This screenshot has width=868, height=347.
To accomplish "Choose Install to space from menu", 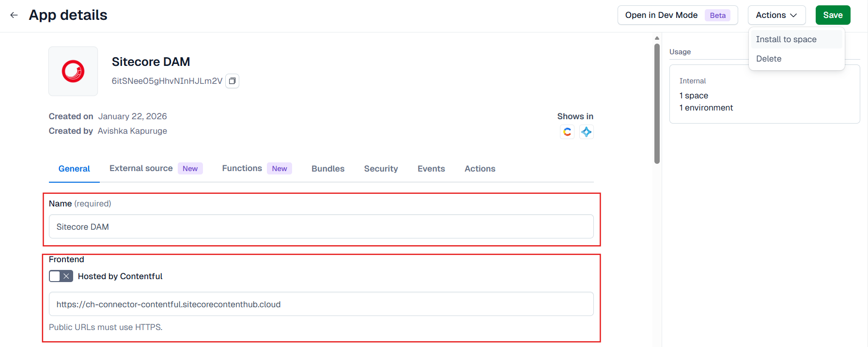I will point(796,39).
